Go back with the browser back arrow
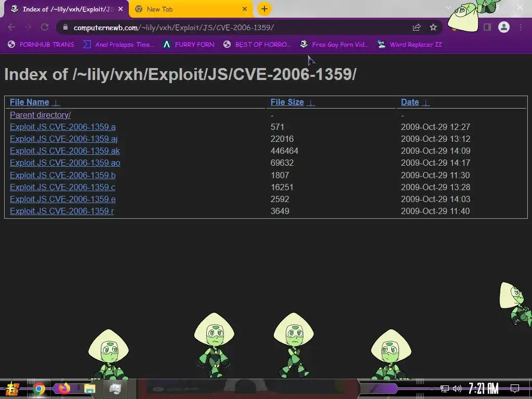 click(x=11, y=27)
